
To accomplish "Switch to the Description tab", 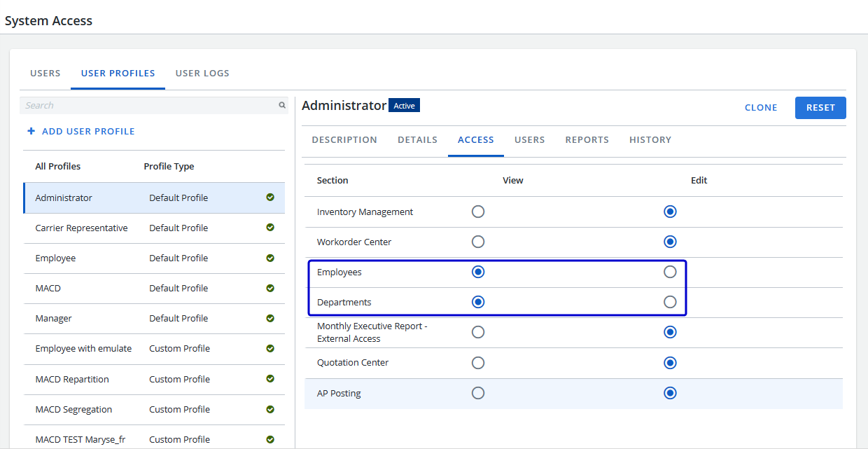I will point(344,139).
